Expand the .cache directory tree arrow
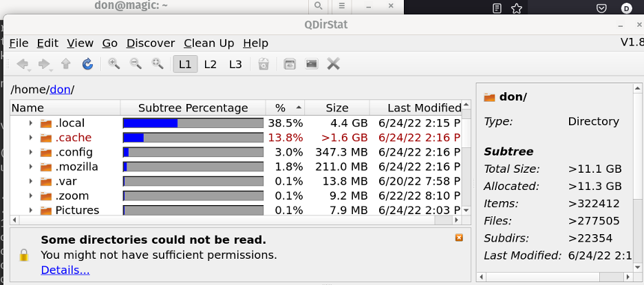 click(31, 138)
